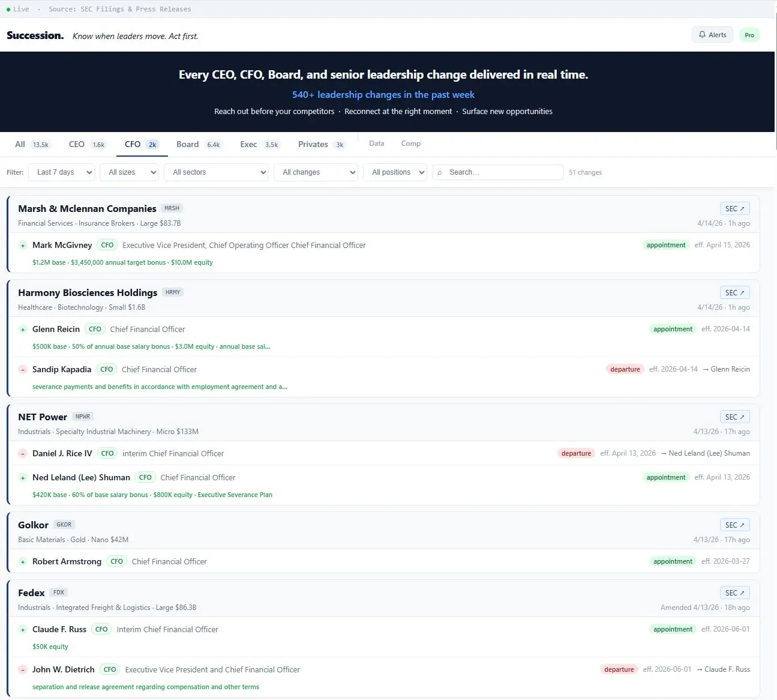The image size is (777, 700).
Task: Switch to the All tab
Action: pos(33,145)
